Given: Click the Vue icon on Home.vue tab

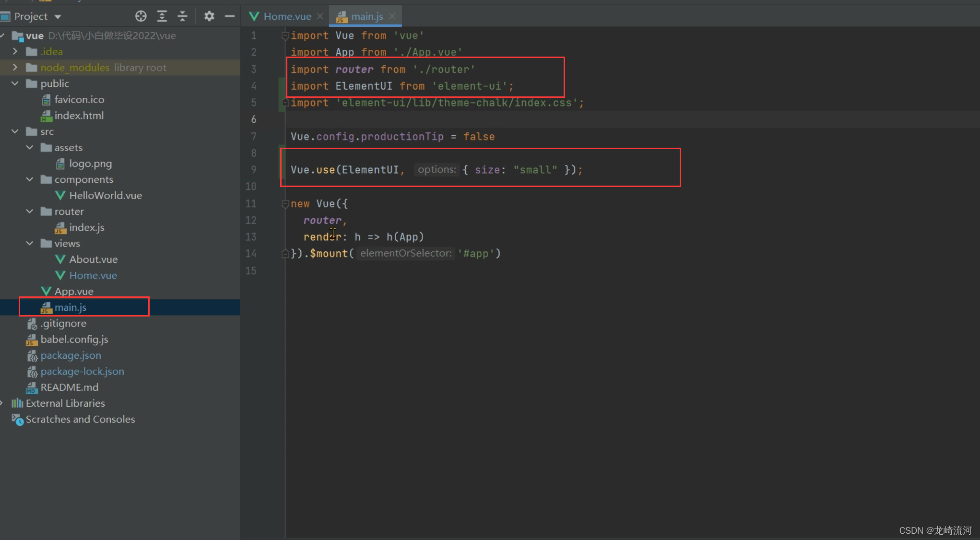Looking at the screenshot, I should pyautogui.click(x=254, y=16).
